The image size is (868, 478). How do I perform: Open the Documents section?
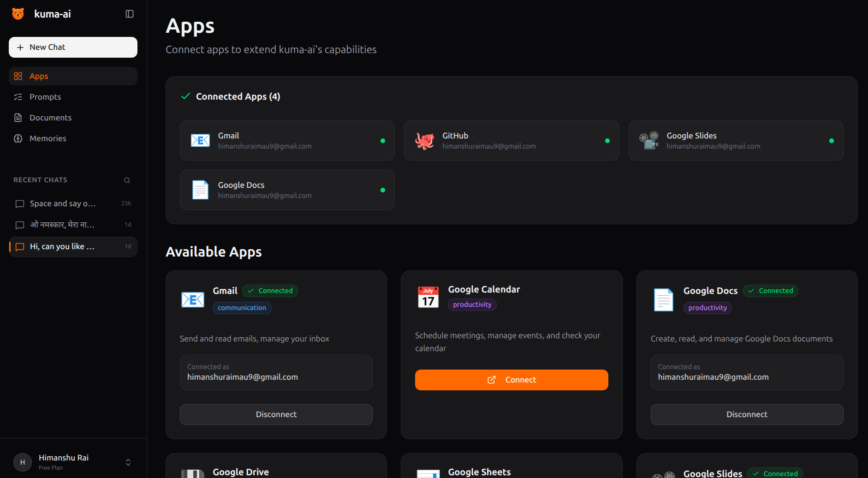click(50, 118)
